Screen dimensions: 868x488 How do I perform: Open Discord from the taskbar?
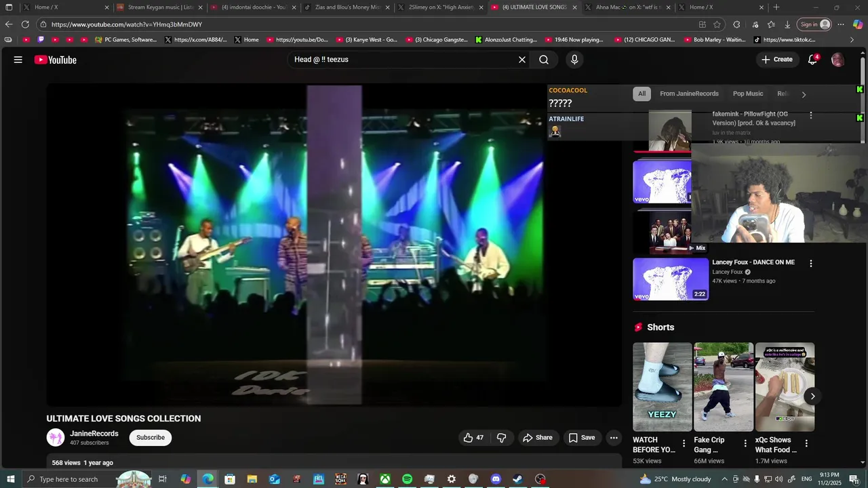click(x=496, y=479)
